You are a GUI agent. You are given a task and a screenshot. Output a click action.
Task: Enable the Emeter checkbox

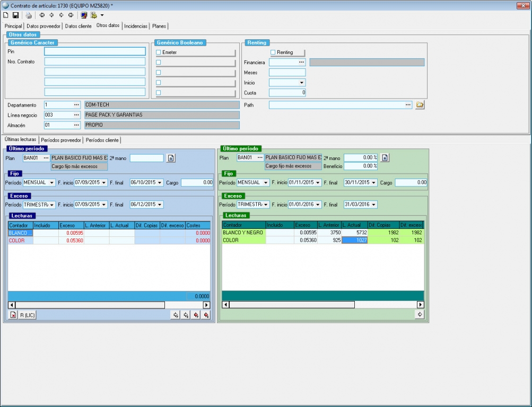(x=159, y=52)
